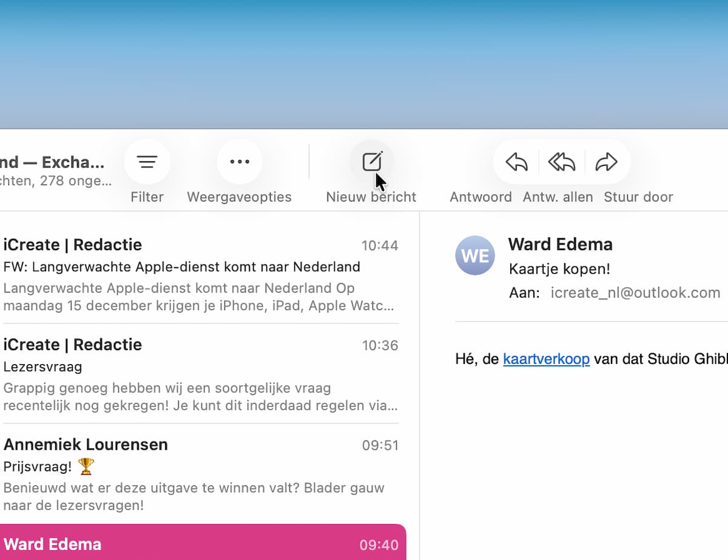Toggle filtering of the message list

[147, 161]
